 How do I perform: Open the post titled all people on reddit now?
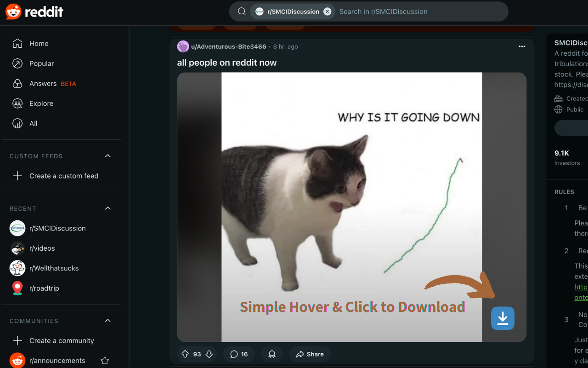(x=227, y=63)
